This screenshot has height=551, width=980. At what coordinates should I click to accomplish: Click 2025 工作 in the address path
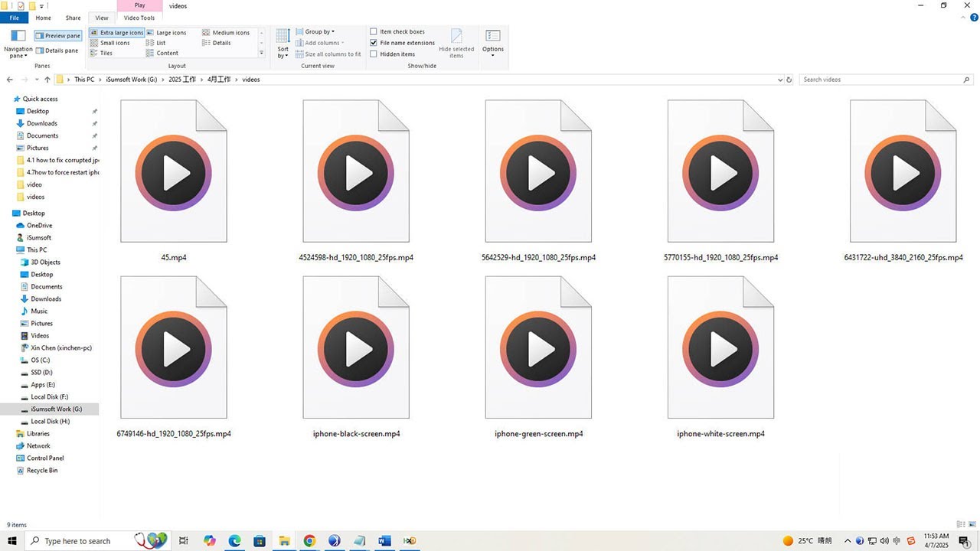(x=182, y=80)
